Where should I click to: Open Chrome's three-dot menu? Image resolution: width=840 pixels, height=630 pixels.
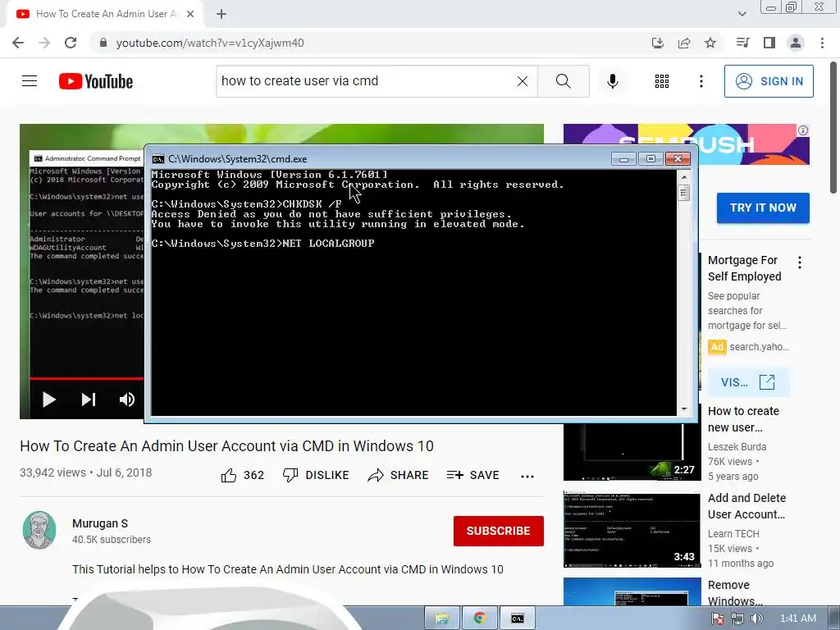[822, 43]
